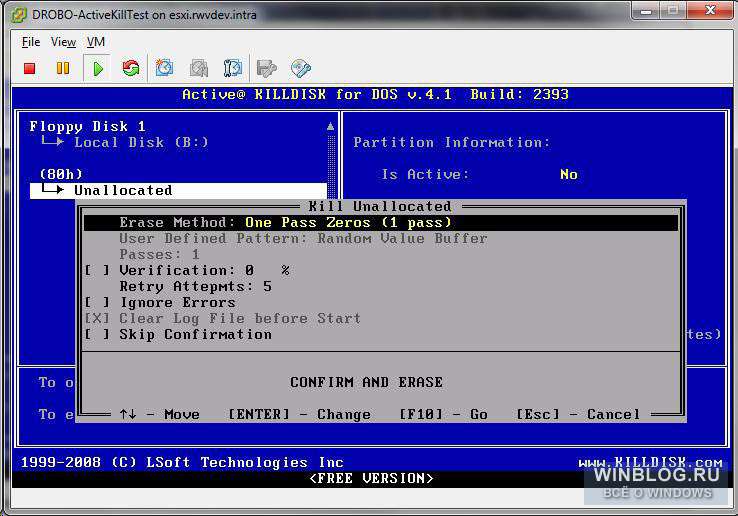738x516 pixels.
Task: Click the Kill Unallocated dialog title
Action: [x=380, y=206]
